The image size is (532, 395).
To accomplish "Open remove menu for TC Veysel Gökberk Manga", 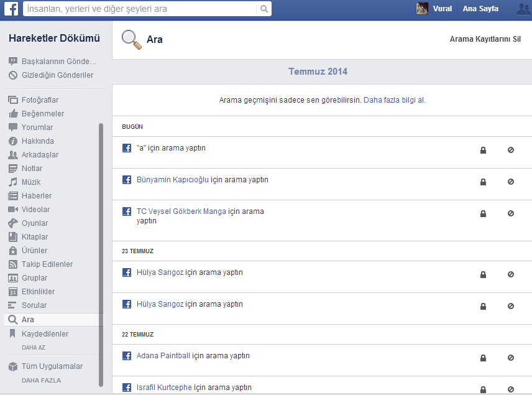I will point(511,213).
